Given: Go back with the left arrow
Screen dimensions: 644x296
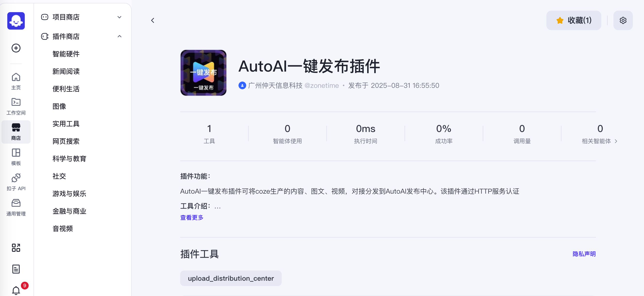Looking at the screenshot, I should pyautogui.click(x=153, y=20).
